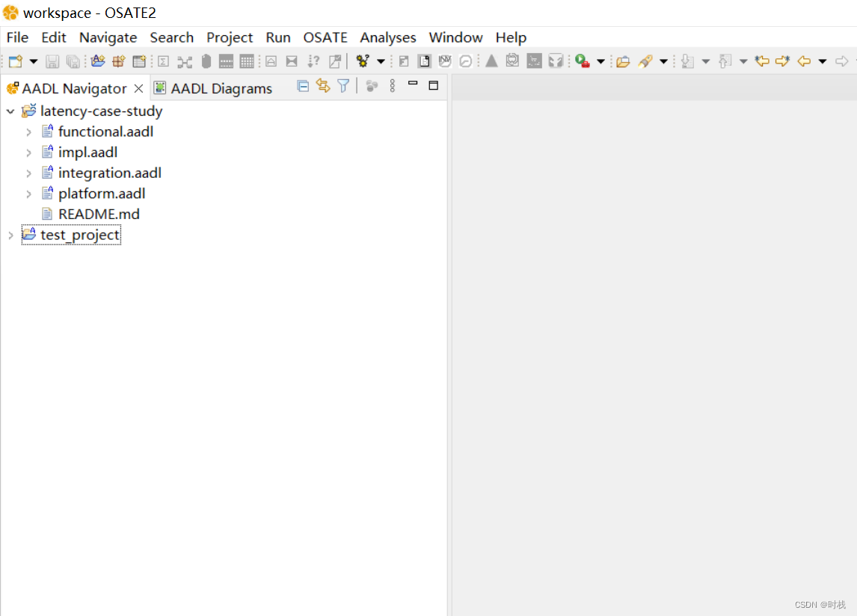Screen dimensions: 857x616
Task: Click the green Run with toolbox icon
Action: click(582, 61)
